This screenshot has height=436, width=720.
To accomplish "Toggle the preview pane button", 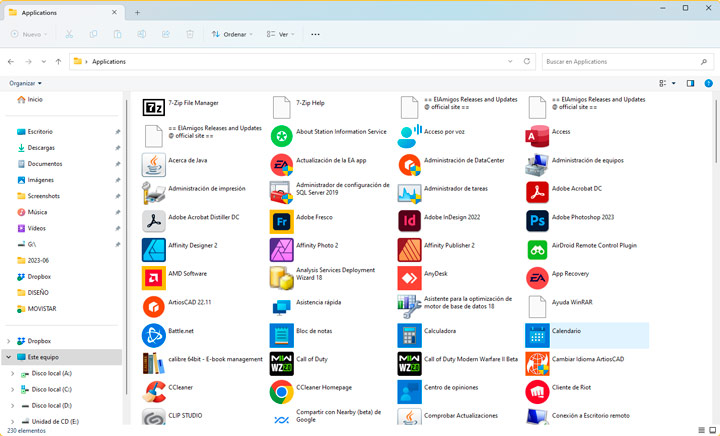I will [690, 83].
